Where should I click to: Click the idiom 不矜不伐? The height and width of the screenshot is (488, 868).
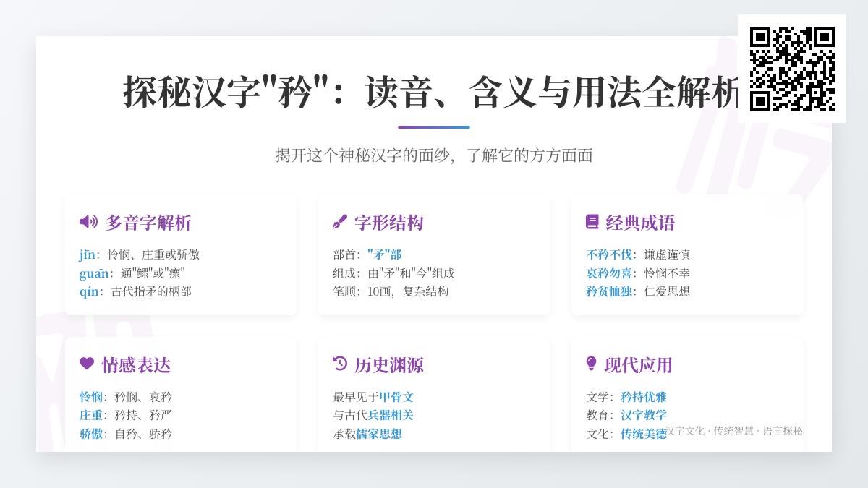click(x=609, y=254)
